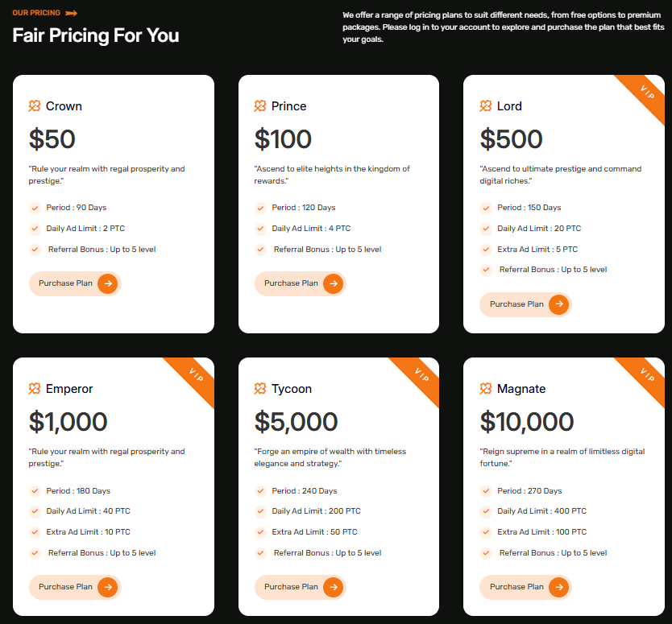This screenshot has width=672, height=624.
Task: Click the VIP ribbon on Lord card
Action: pos(646,93)
